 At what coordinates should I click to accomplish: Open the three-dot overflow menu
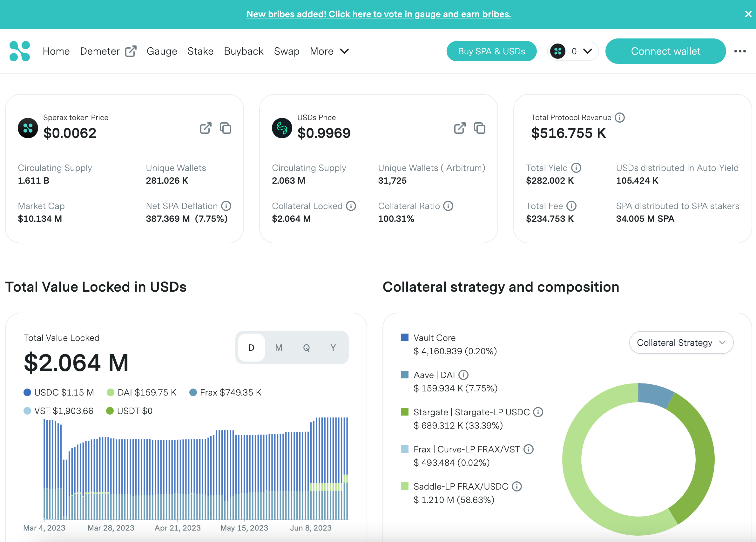point(740,51)
